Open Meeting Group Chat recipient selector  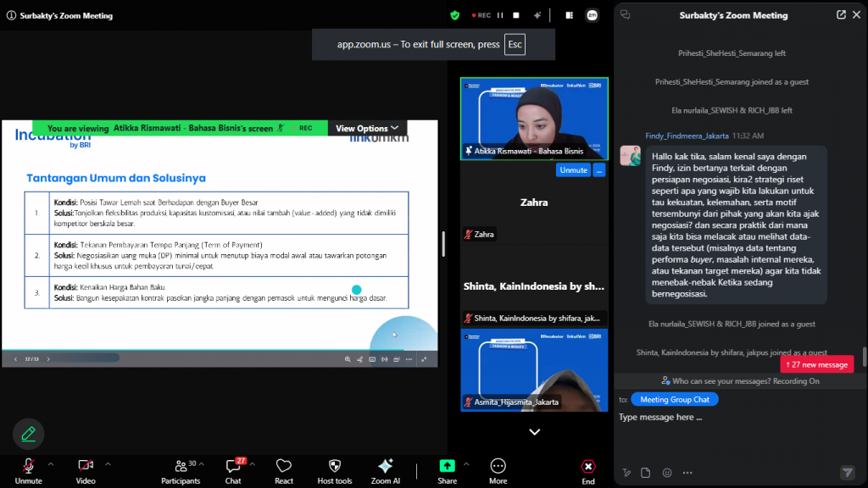[x=674, y=400]
